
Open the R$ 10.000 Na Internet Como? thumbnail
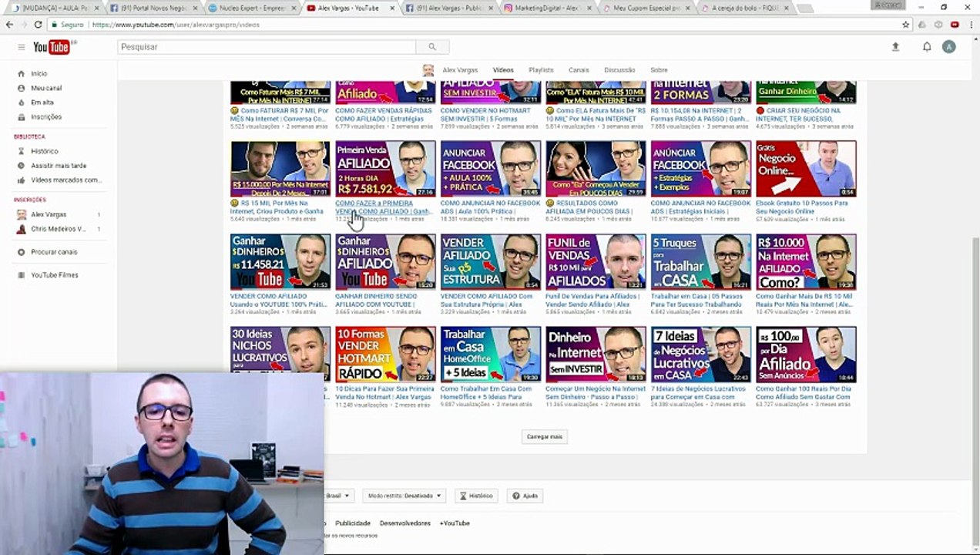806,262
